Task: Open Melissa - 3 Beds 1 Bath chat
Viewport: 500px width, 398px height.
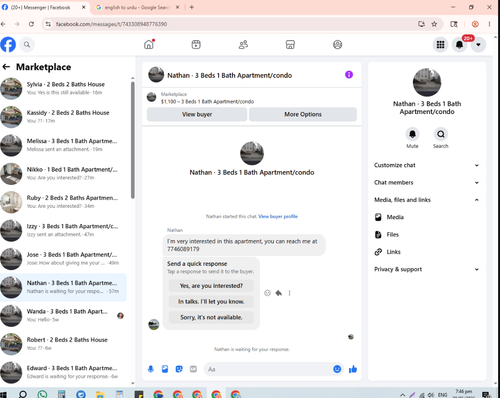Action: tap(63, 145)
